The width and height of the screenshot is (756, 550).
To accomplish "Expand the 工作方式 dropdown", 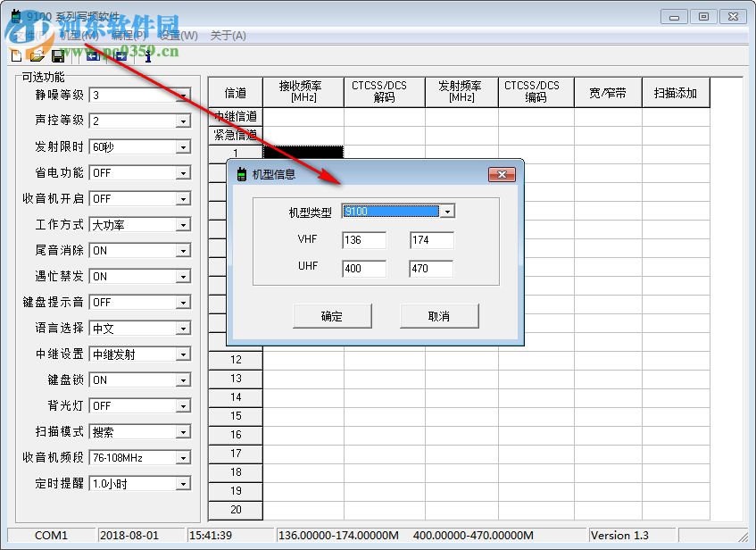I will point(183,225).
